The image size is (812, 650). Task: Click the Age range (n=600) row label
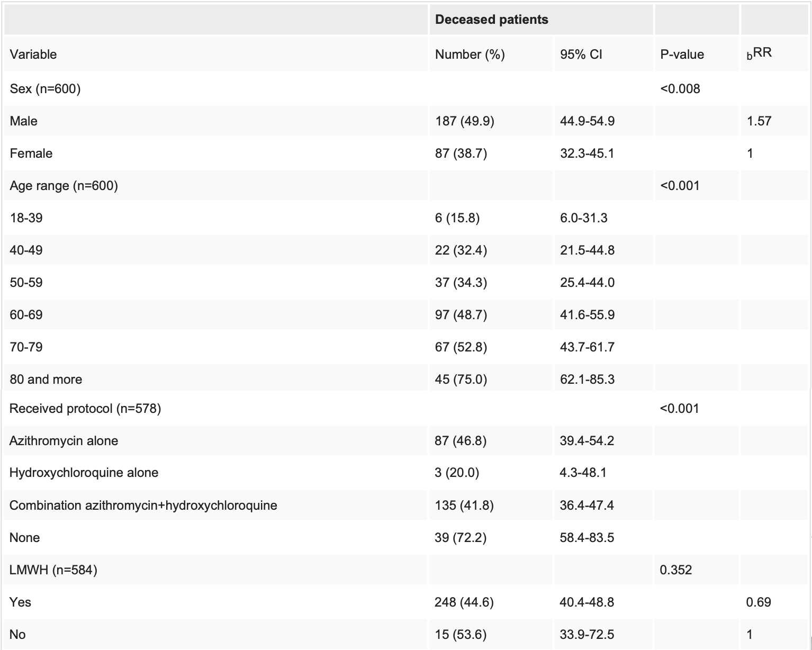tap(64, 185)
